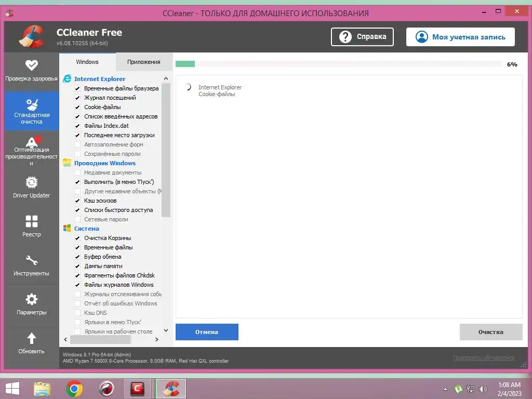Click the 6% progress percentage text

point(512,64)
